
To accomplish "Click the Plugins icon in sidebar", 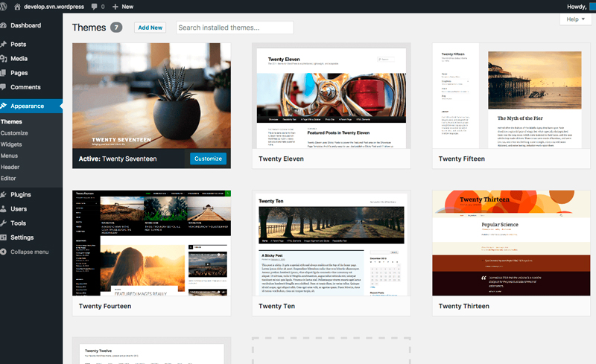I will [4, 195].
